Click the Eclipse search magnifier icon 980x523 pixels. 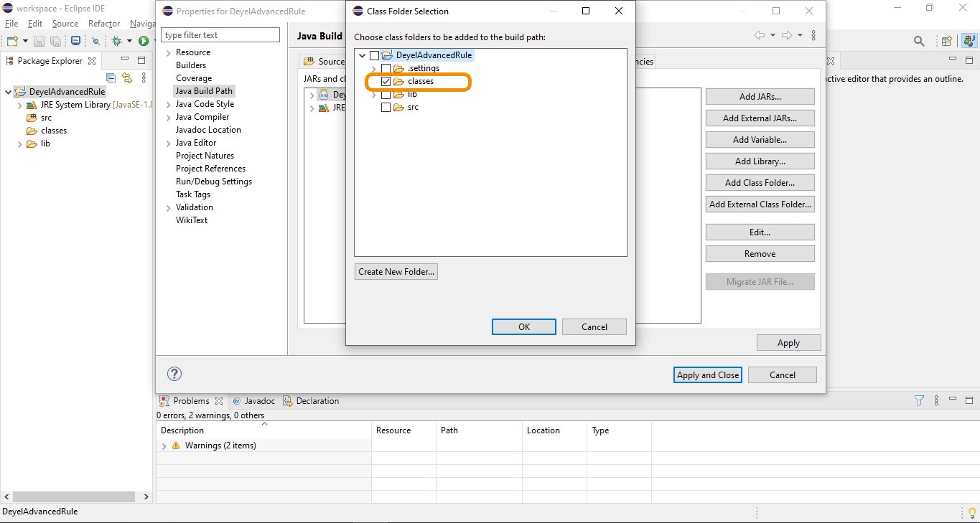(919, 42)
